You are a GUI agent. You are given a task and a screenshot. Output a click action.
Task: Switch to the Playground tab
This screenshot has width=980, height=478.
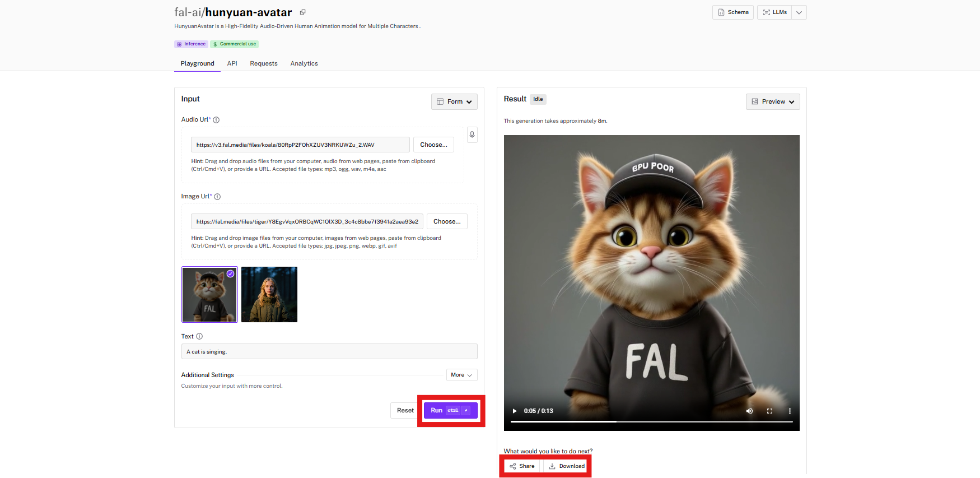(x=197, y=63)
